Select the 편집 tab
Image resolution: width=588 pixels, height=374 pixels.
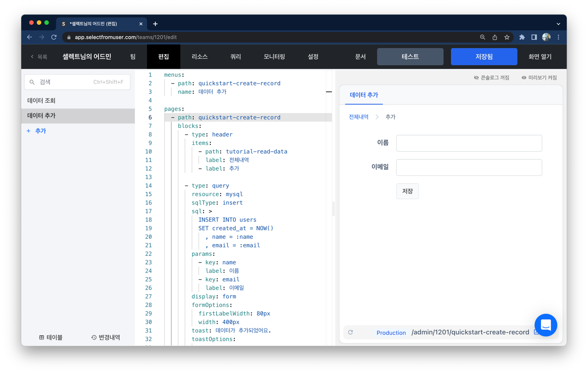(163, 57)
